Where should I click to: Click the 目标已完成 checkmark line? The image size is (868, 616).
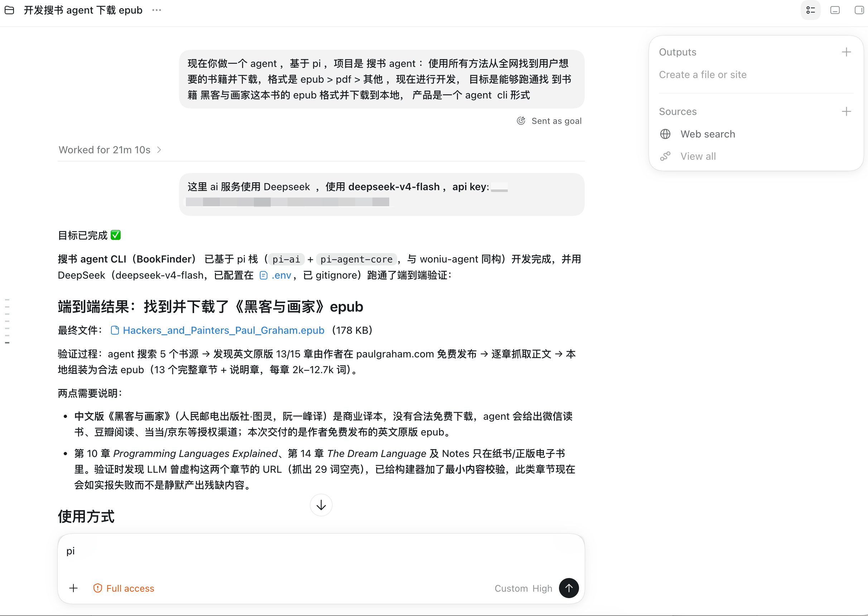[89, 236]
